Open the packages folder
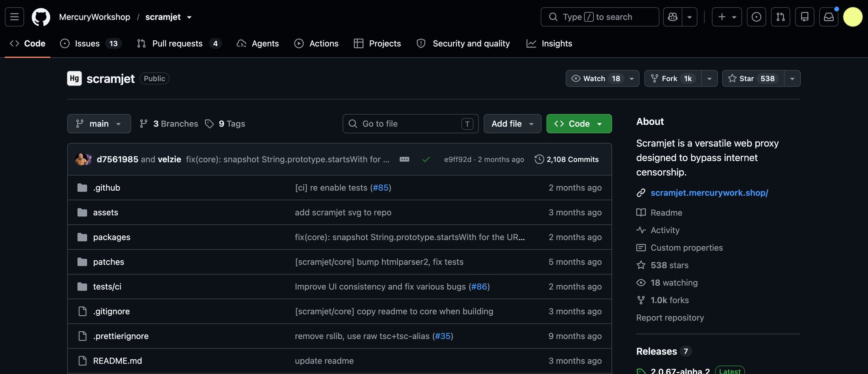This screenshot has width=868, height=374. pos(112,237)
